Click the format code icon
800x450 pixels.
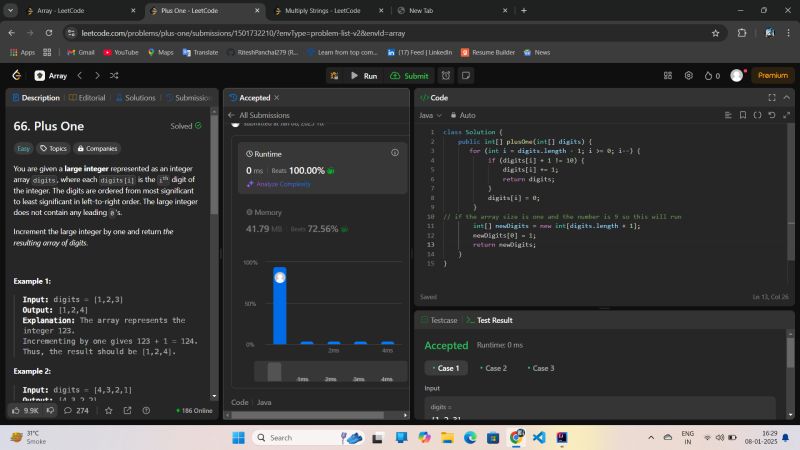pyautogui.click(x=728, y=115)
